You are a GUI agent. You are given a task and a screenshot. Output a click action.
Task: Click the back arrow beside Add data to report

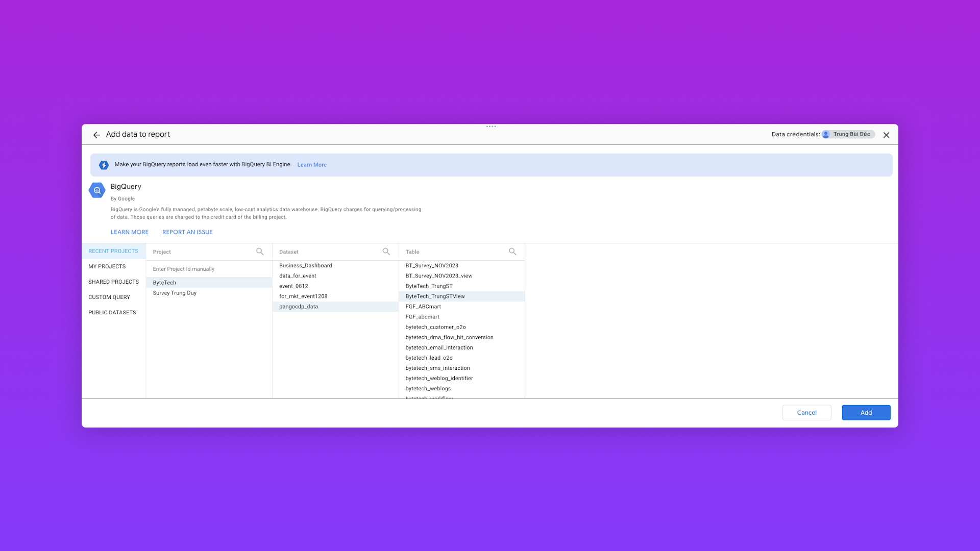pos(96,135)
